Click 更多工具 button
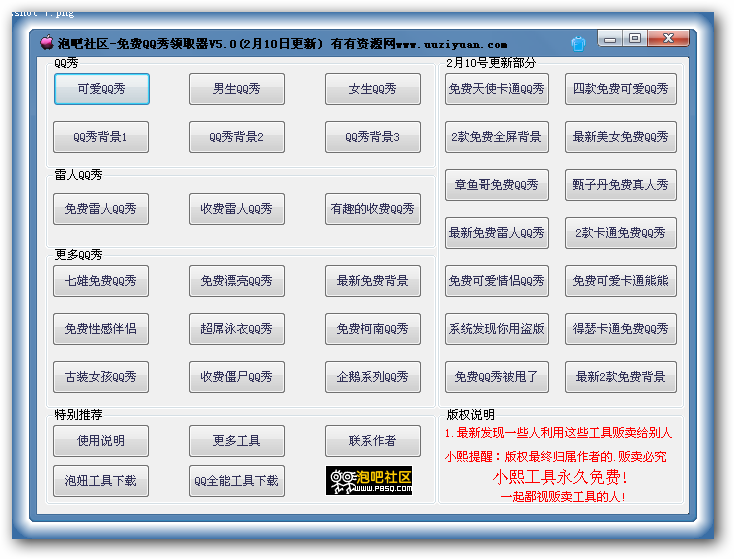The width and height of the screenshot is (734, 559). [237, 441]
